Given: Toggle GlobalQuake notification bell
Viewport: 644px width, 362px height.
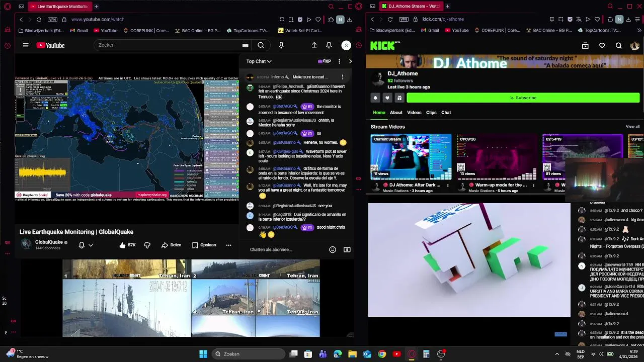Looking at the screenshot, I should [x=82, y=245].
